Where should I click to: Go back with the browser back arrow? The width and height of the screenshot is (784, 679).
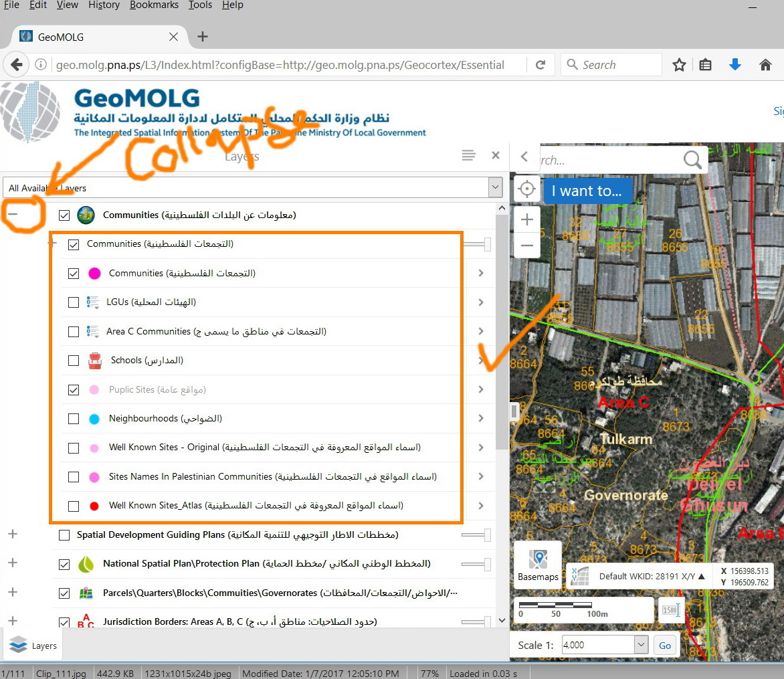point(16,64)
